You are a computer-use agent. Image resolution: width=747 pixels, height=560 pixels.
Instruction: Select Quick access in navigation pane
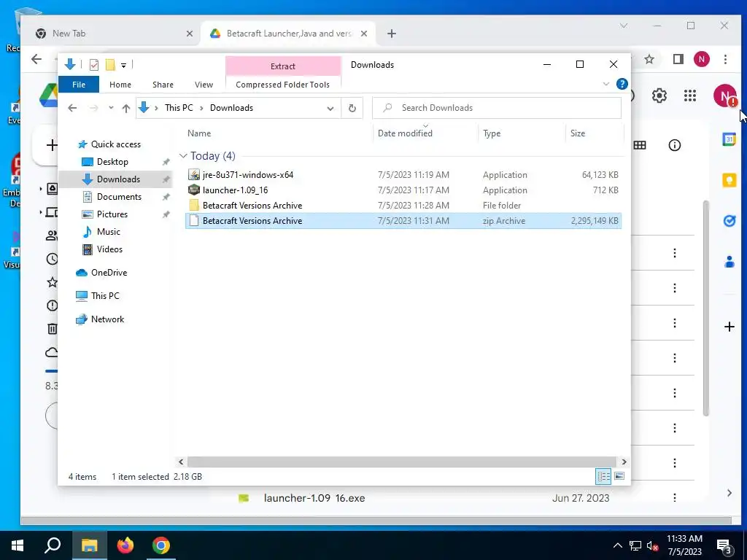pos(116,144)
